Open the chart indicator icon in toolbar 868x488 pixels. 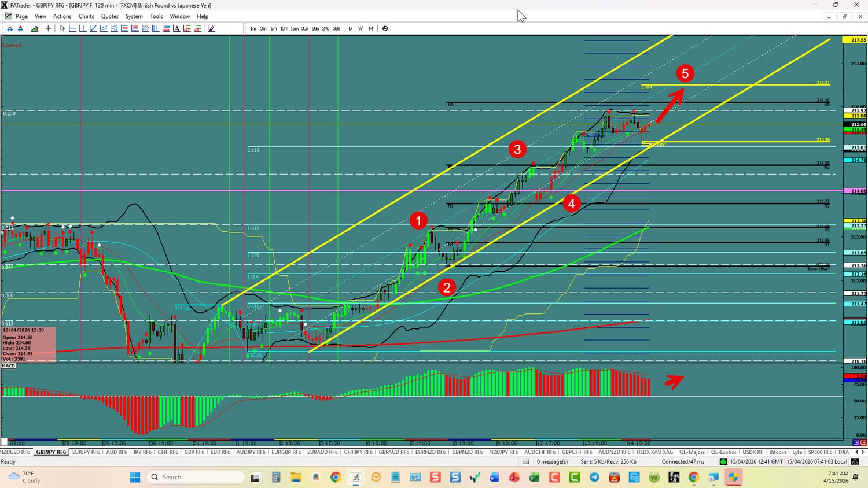coord(35,28)
